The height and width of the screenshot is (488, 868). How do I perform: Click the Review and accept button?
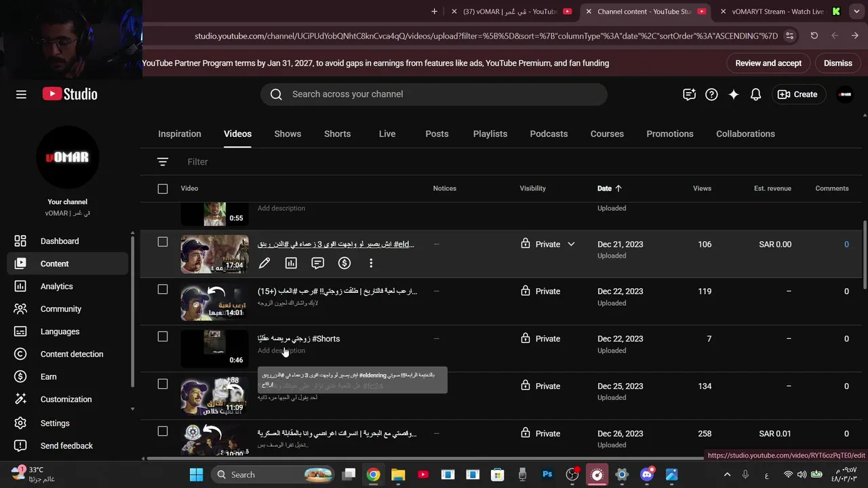click(x=768, y=63)
